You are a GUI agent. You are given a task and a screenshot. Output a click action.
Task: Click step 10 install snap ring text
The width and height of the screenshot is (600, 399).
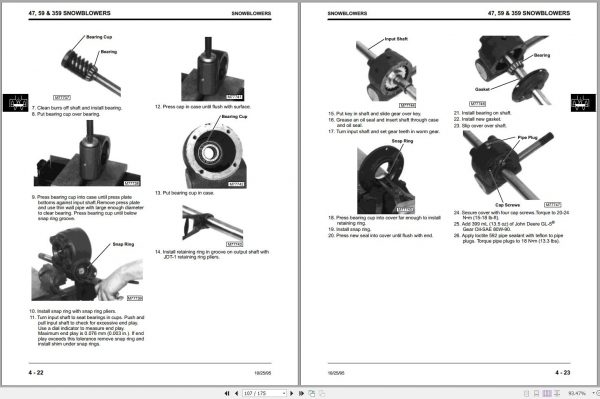(73, 311)
